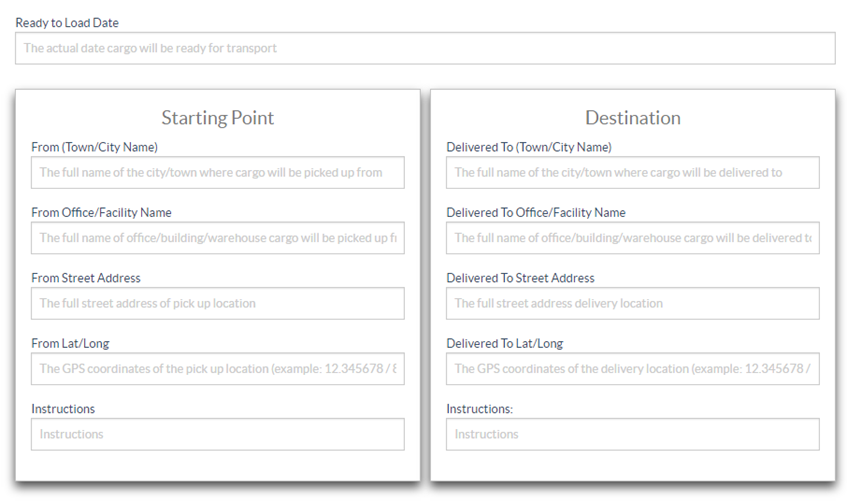Click the From Street Address input

pyautogui.click(x=218, y=303)
